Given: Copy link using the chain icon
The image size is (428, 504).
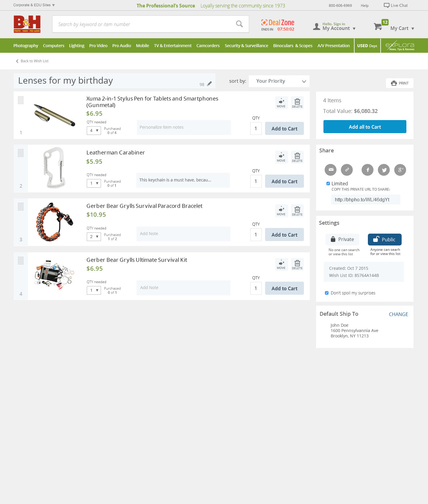Looking at the screenshot, I should pyautogui.click(x=347, y=170).
